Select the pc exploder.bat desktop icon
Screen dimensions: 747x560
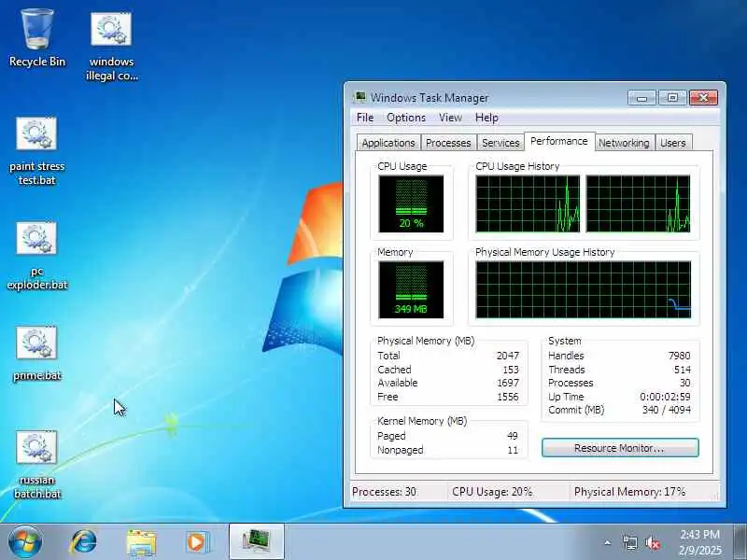(x=37, y=255)
